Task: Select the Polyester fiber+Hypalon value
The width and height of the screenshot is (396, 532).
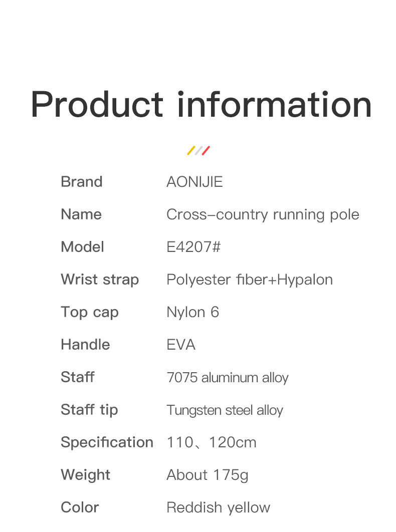Action: (x=250, y=280)
